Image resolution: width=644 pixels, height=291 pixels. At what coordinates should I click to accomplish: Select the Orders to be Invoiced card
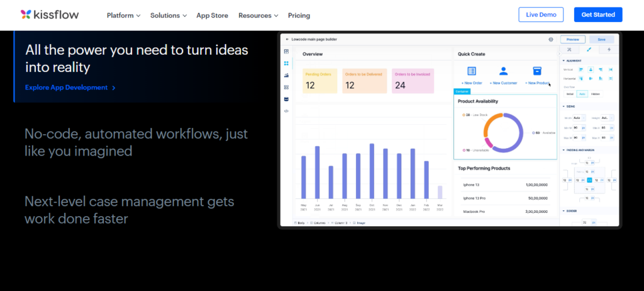point(413,81)
